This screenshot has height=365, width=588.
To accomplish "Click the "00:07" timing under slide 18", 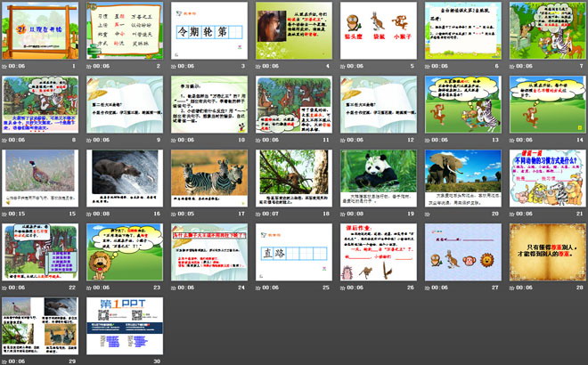I will [270, 214].
